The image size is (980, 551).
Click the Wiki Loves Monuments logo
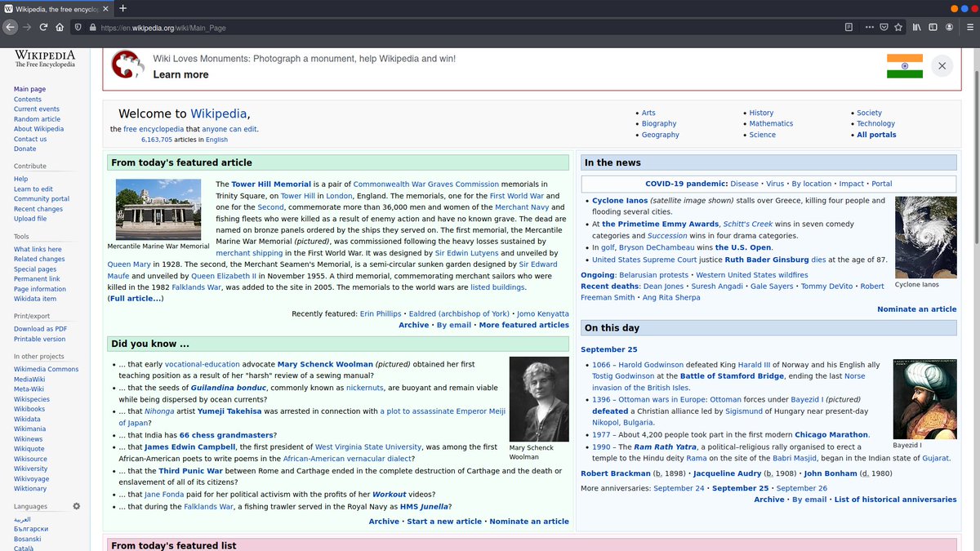(x=127, y=64)
